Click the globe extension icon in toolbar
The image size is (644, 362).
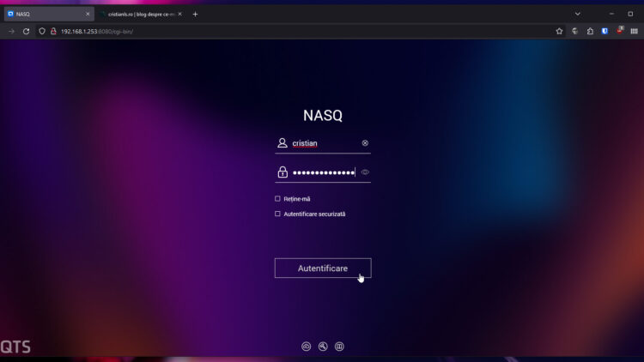(x=574, y=31)
